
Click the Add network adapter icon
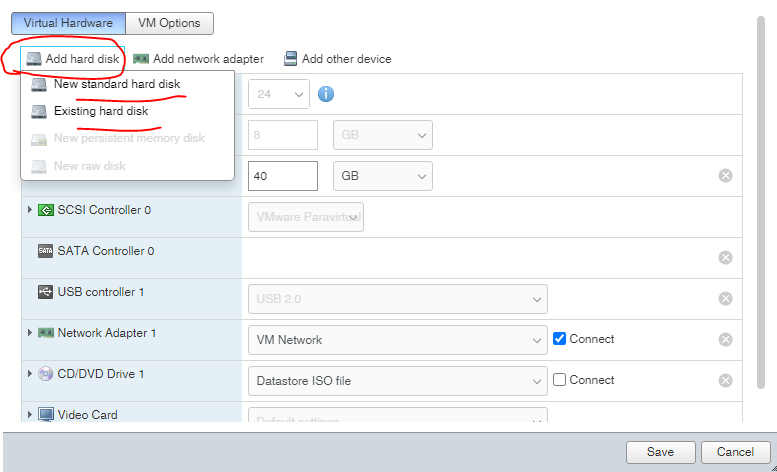click(141, 59)
